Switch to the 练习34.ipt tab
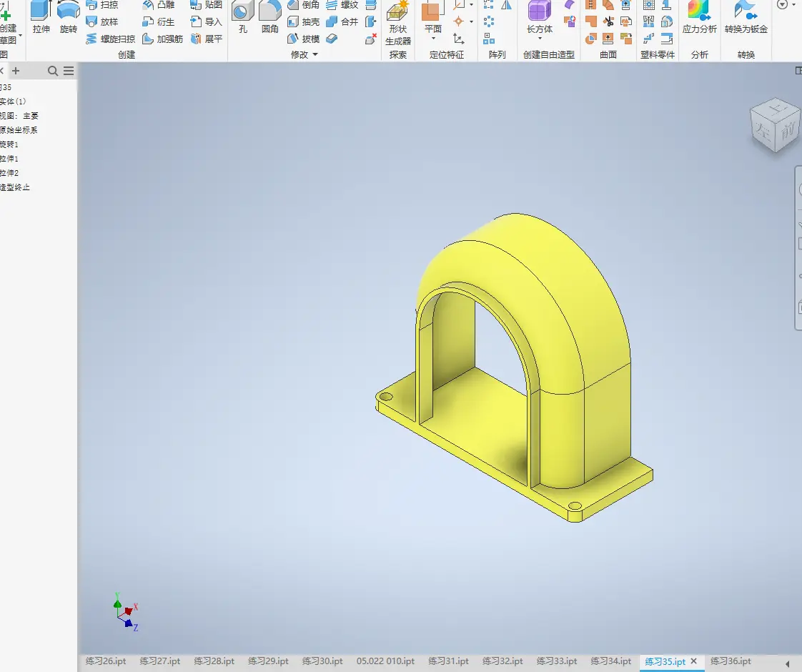The height and width of the screenshot is (672, 802). coord(610,661)
